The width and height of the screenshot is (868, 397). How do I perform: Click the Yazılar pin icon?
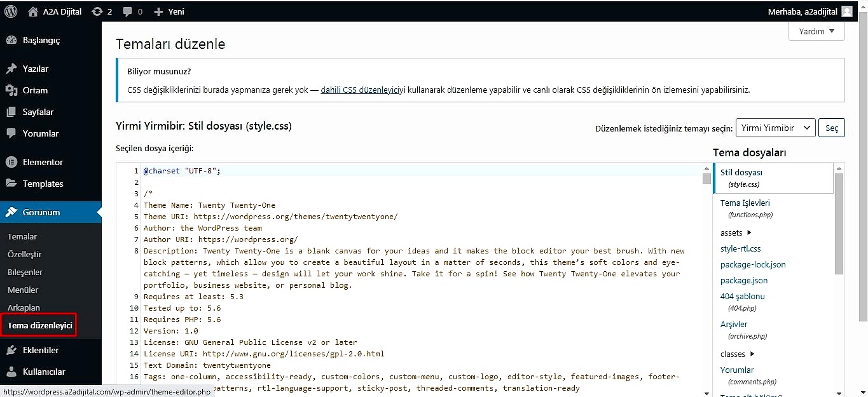tap(11, 69)
